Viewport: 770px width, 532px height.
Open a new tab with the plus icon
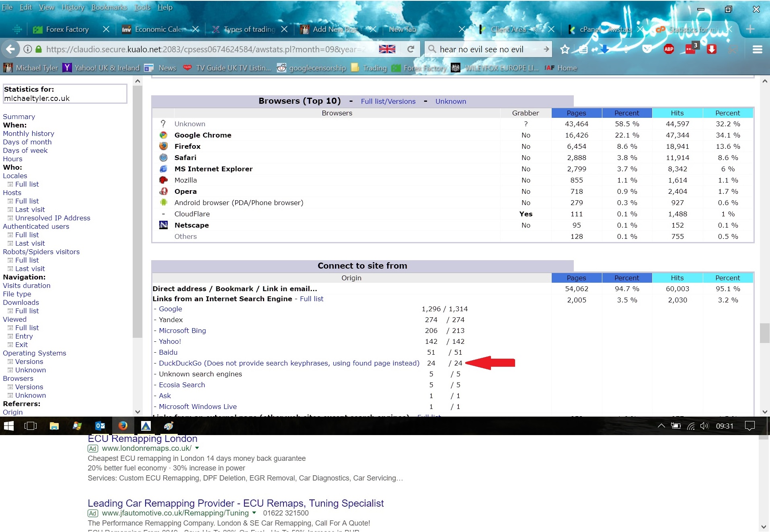coord(749,29)
